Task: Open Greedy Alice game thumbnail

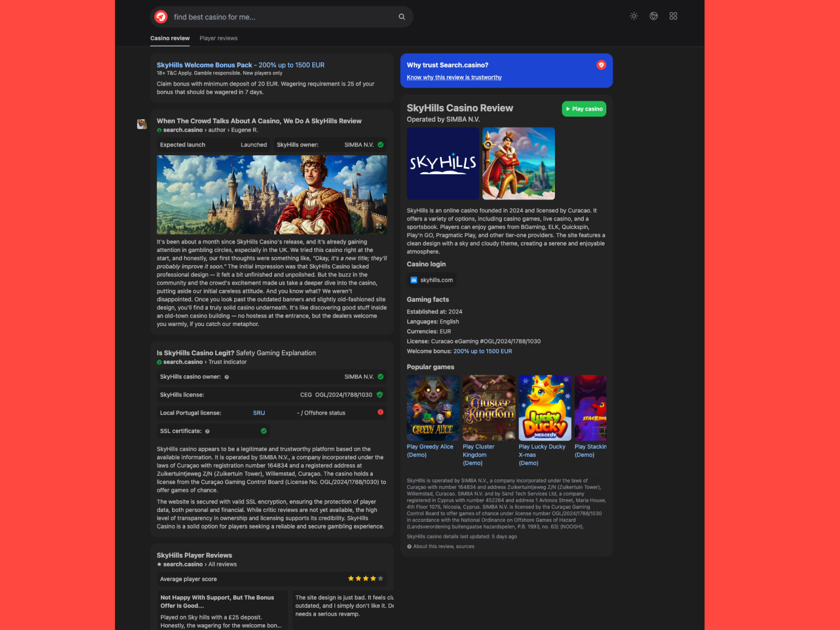Action: [x=433, y=408]
